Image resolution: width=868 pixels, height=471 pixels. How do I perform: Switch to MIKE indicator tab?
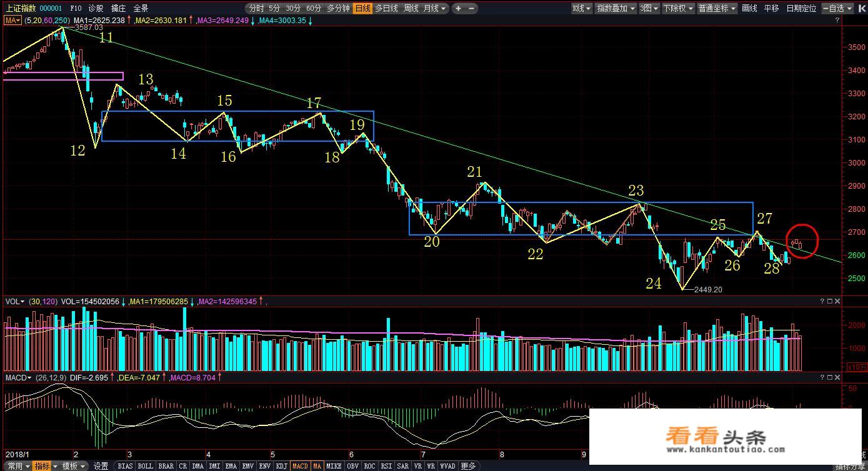tap(334, 466)
